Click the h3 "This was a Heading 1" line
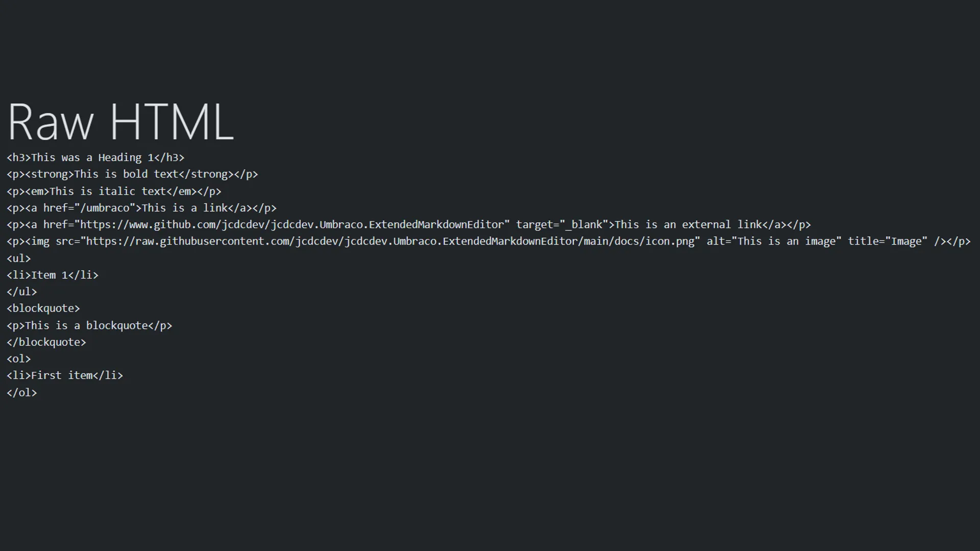This screenshot has width=980, height=551. (x=95, y=158)
